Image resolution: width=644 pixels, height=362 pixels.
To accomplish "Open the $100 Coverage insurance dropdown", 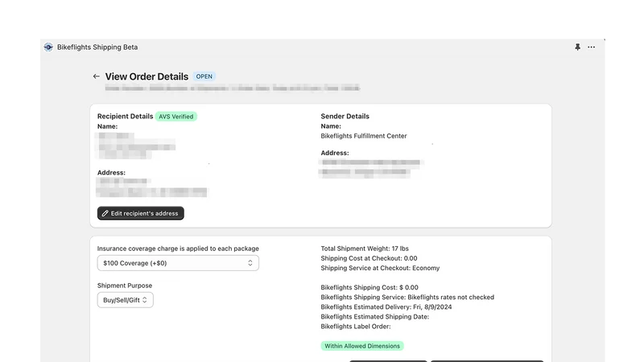I will point(178,263).
